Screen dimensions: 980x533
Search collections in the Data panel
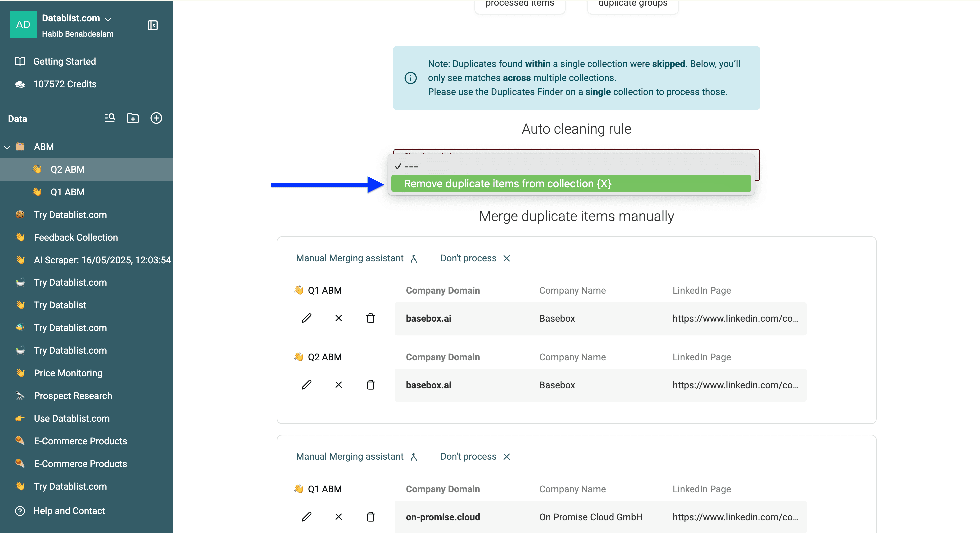(109, 118)
